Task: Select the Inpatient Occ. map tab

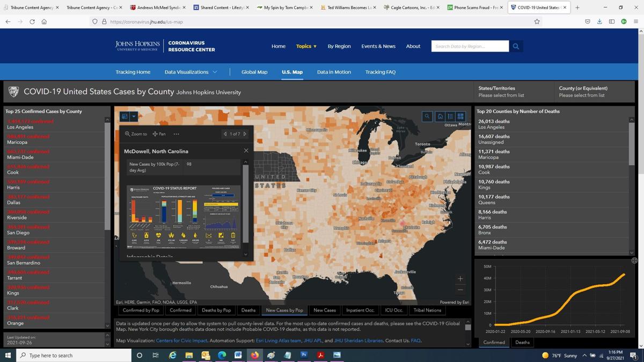Action: (360, 310)
